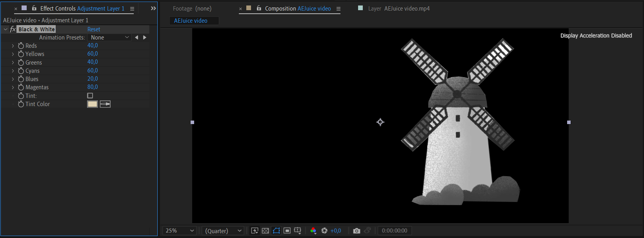Open the show channel and color management menu

(x=313, y=231)
